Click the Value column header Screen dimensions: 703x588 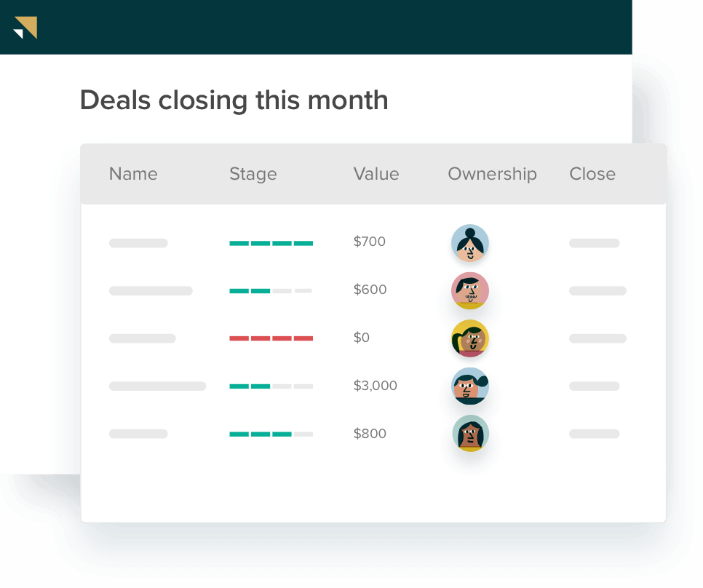376,174
